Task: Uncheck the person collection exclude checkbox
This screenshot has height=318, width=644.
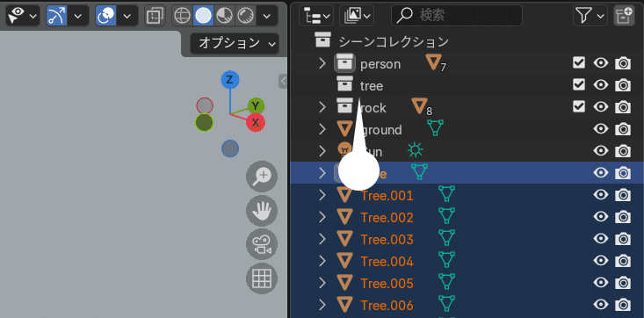Action: coord(579,63)
